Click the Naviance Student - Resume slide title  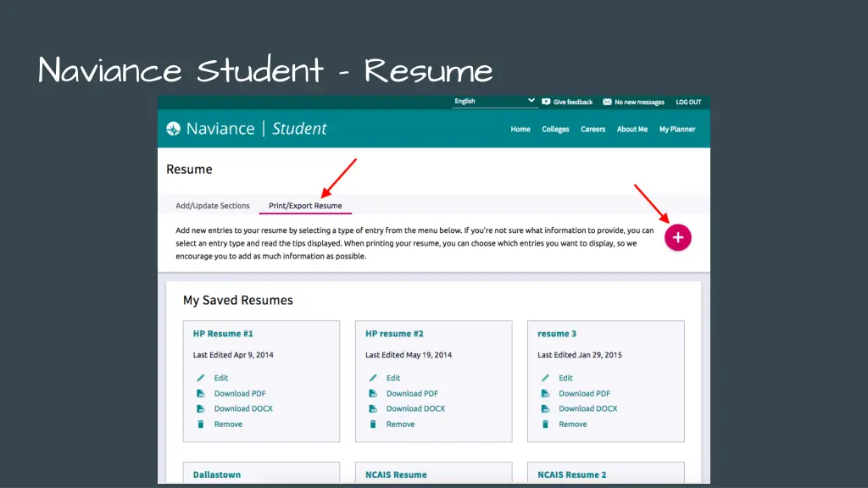265,70
